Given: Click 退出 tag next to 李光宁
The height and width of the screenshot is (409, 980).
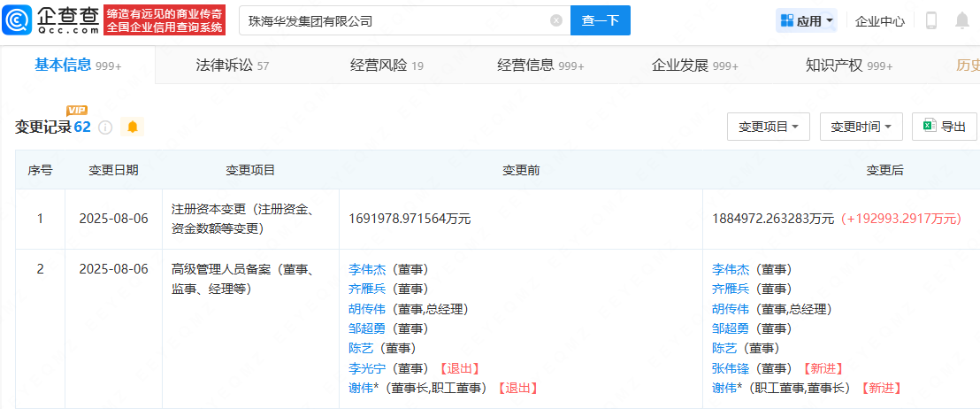Looking at the screenshot, I should [x=459, y=368].
